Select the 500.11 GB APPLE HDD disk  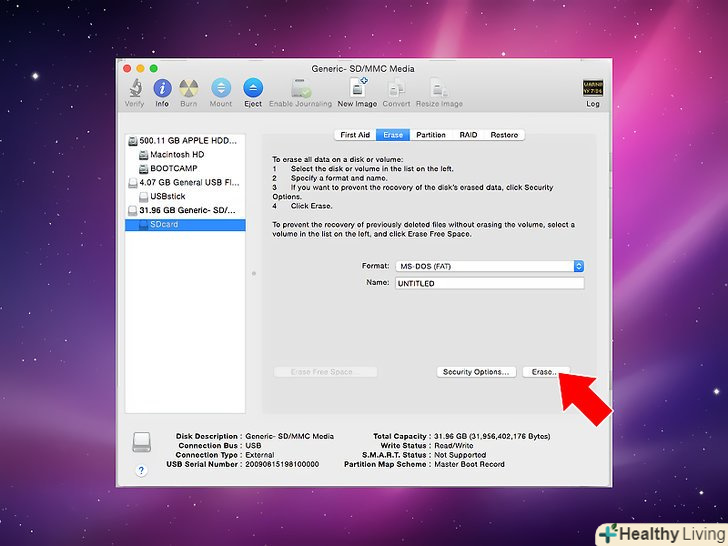185,141
